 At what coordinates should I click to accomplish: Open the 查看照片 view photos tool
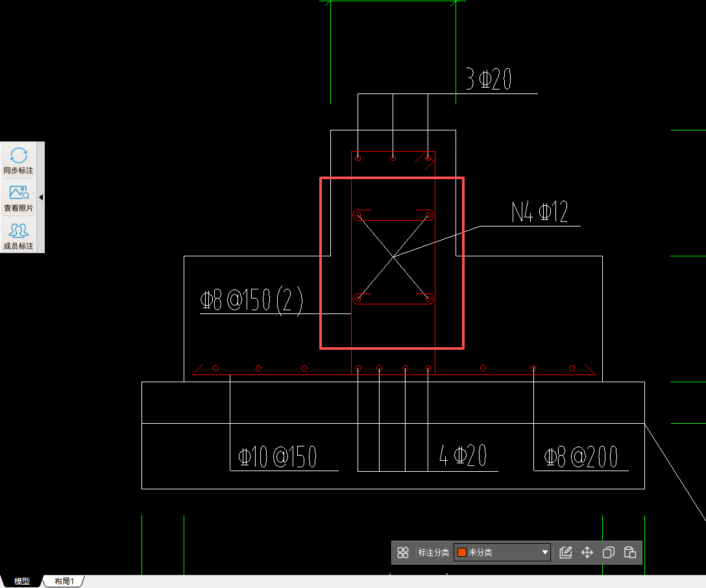coord(18,198)
